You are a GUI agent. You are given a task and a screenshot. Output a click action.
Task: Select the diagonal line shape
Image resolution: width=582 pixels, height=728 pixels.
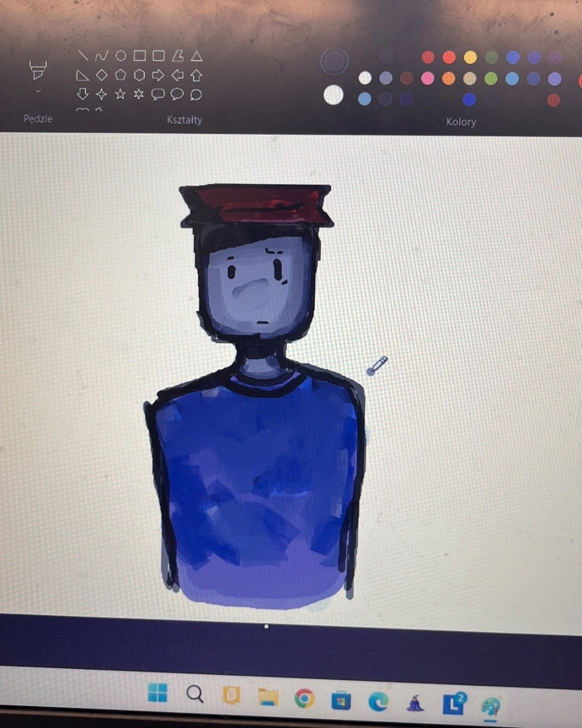pos(82,55)
